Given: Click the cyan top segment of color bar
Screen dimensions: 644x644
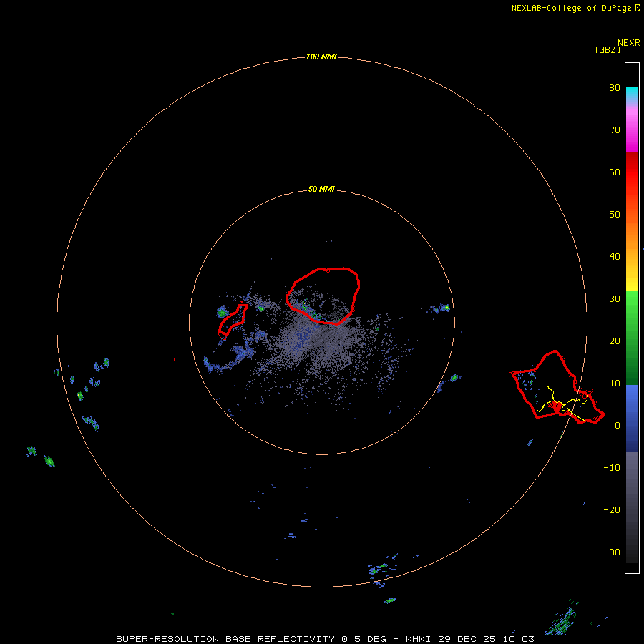Looking at the screenshot, I should [632, 92].
